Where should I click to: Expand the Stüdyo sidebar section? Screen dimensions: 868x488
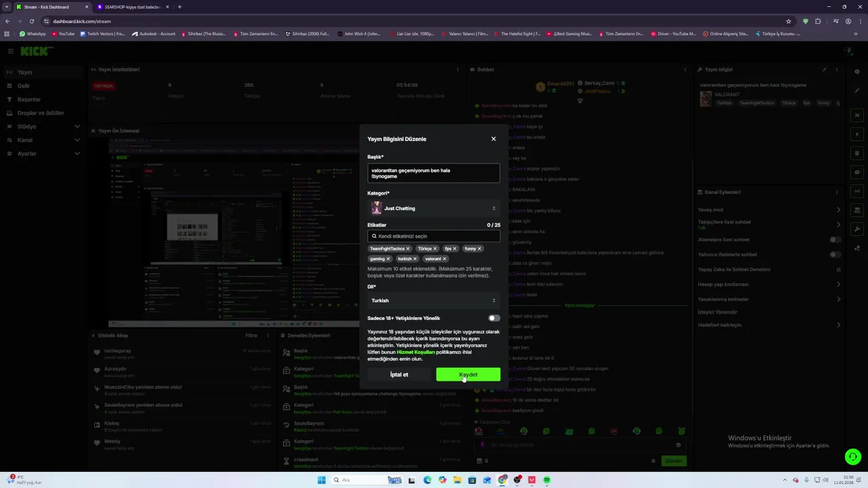[x=43, y=127]
